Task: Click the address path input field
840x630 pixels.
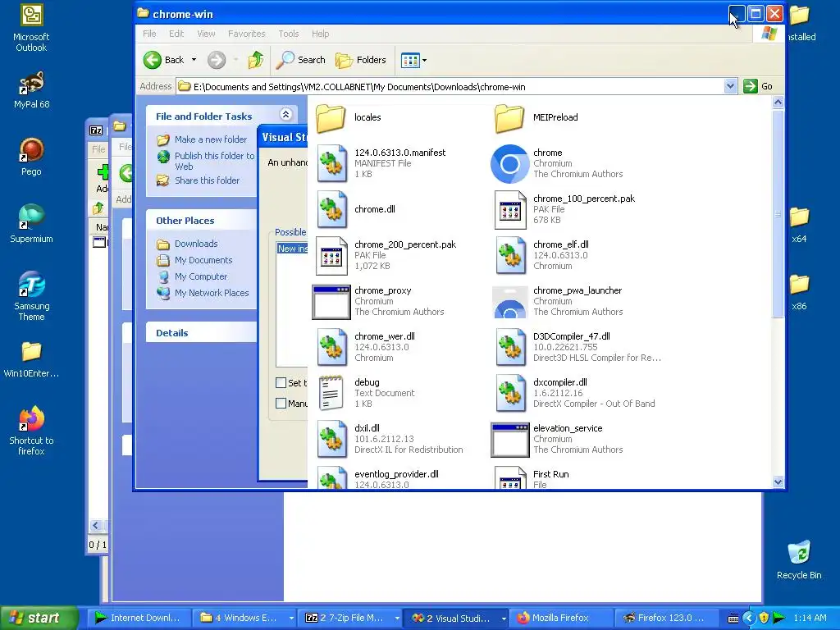Action: coord(450,86)
